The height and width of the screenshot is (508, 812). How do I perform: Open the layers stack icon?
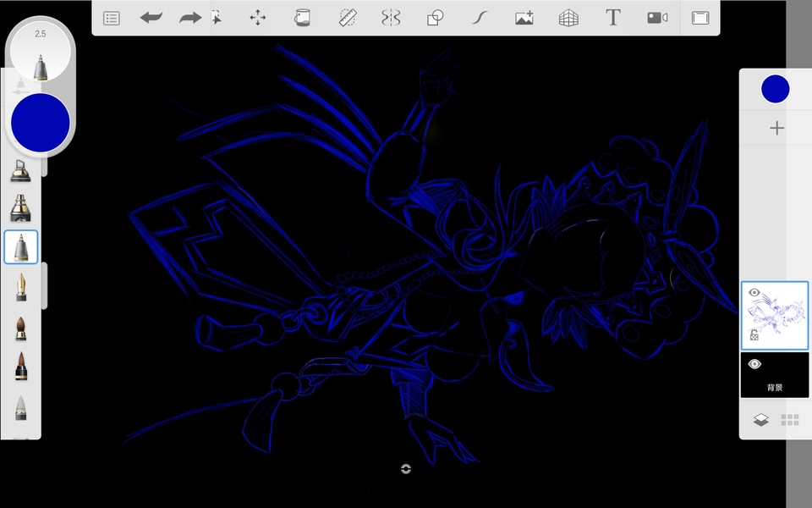click(x=760, y=419)
